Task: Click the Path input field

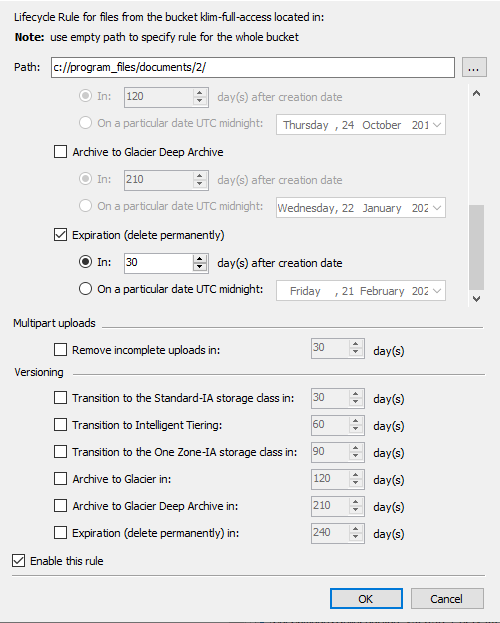Action: click(x=253, y=67)
